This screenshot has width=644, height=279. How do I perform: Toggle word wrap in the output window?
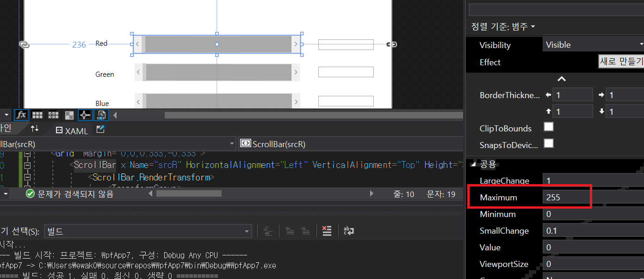(x=348, y=231)
